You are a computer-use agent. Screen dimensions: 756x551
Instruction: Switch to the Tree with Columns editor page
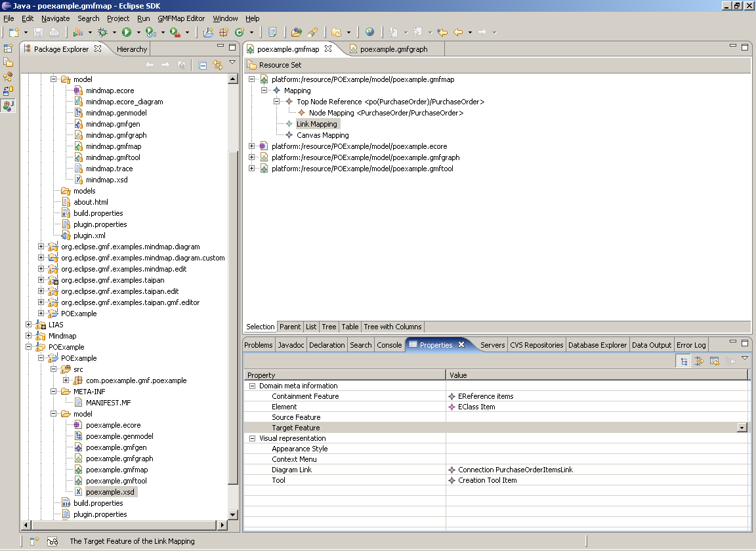pos(392,327)
